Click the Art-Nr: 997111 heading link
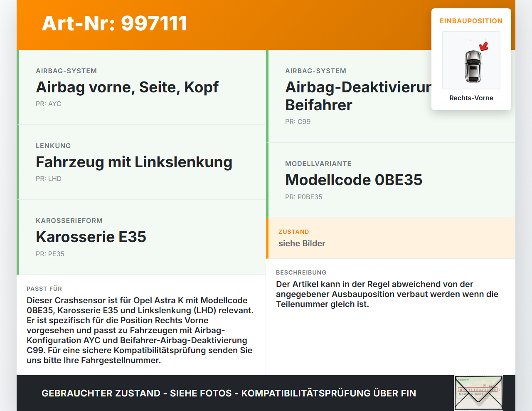 point(114,23)
